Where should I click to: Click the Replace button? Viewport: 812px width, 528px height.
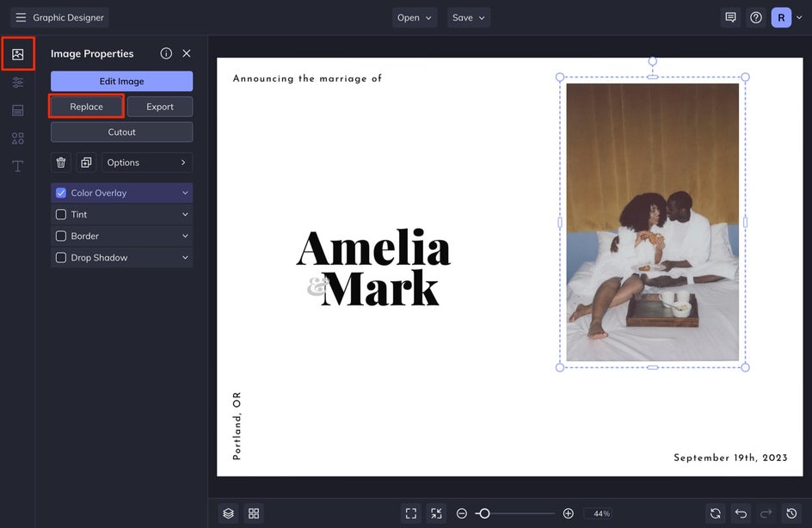86,107
